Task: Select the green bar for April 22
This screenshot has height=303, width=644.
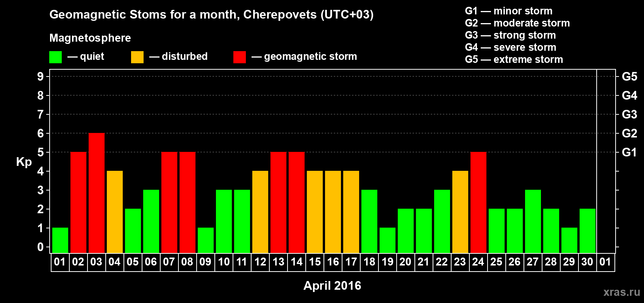Action: tap(442, 222)
